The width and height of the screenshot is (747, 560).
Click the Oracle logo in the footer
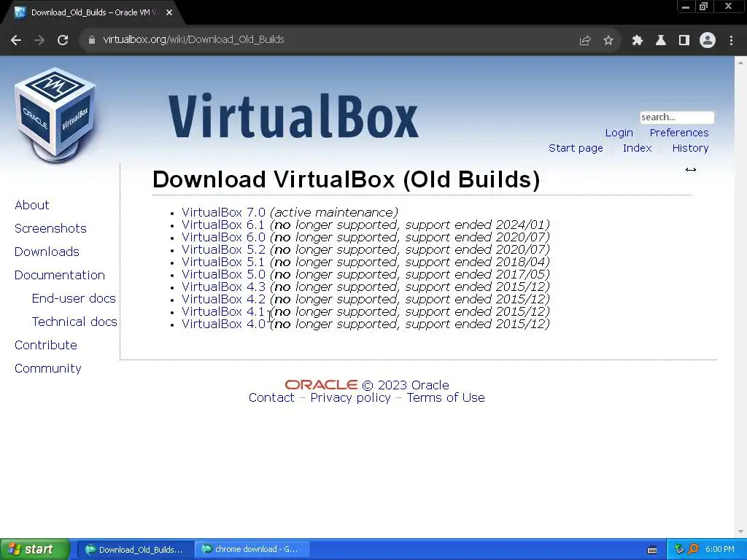321,385
